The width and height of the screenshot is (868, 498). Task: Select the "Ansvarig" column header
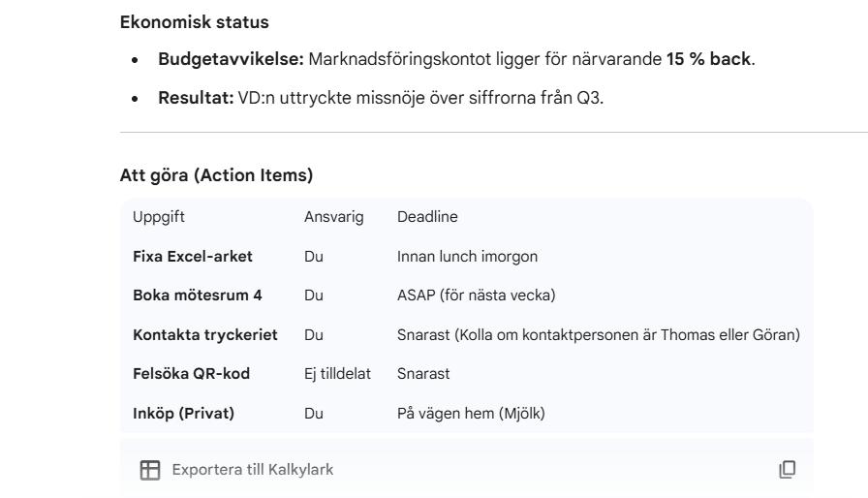coord(333,217)
